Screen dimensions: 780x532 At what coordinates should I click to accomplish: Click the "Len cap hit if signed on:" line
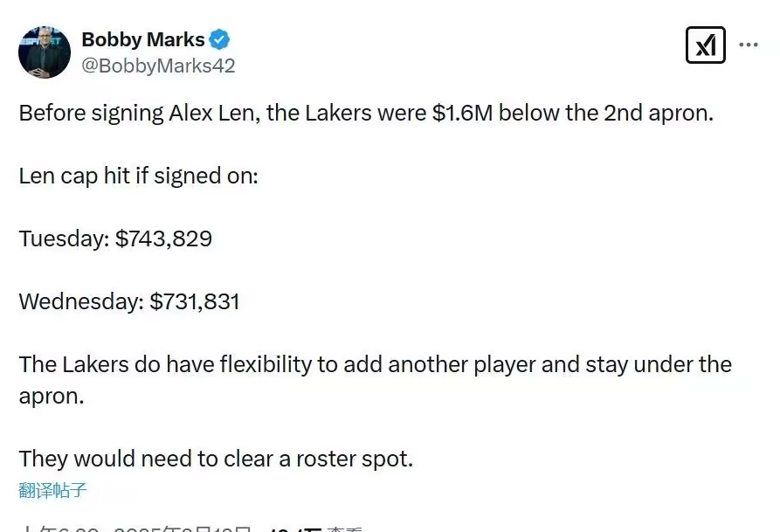138,176
